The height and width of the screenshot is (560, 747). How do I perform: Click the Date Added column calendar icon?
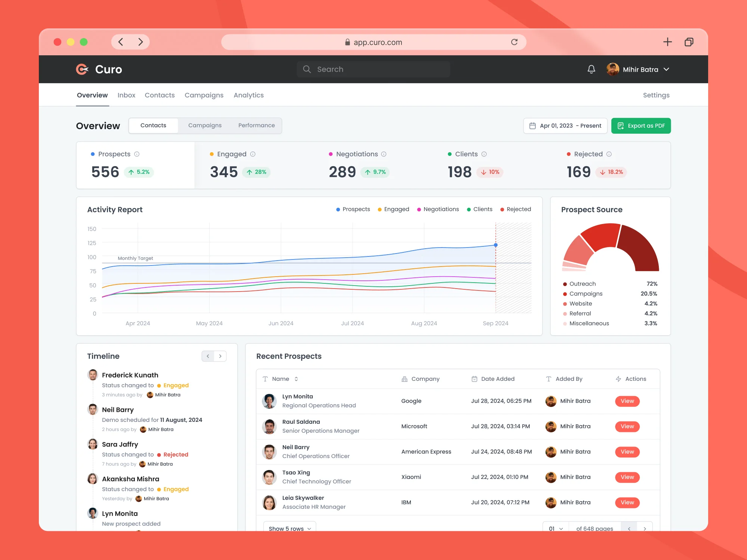tap(474, 379)
